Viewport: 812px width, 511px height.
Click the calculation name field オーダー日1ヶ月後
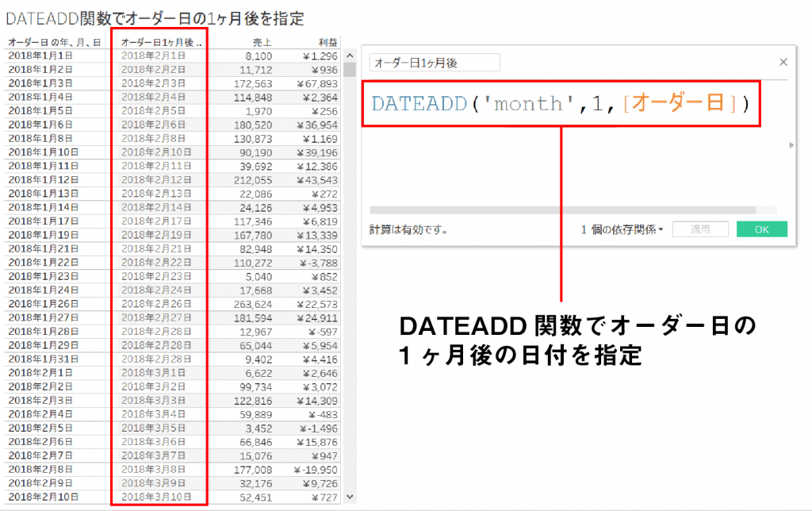point(435,62)
